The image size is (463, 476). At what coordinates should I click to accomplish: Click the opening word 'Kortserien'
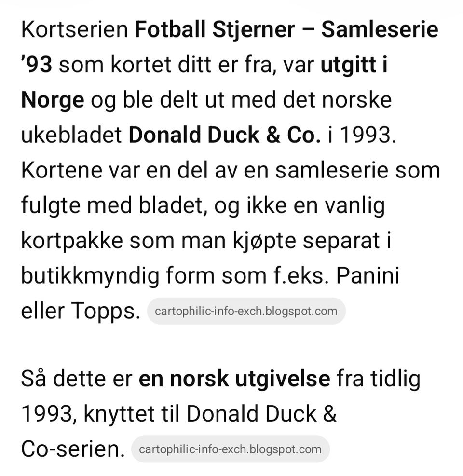click(75, 29)
